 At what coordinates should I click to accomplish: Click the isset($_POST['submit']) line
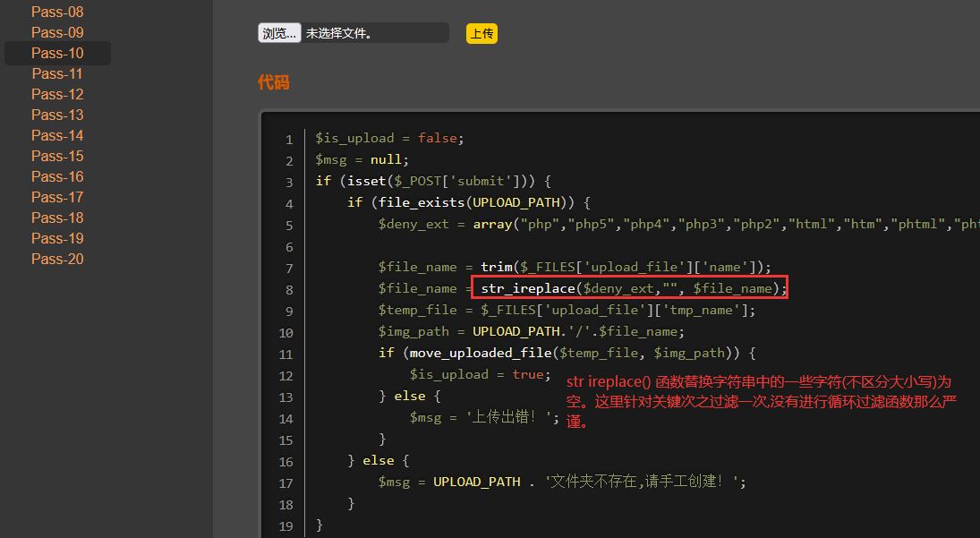pos(433,181)
